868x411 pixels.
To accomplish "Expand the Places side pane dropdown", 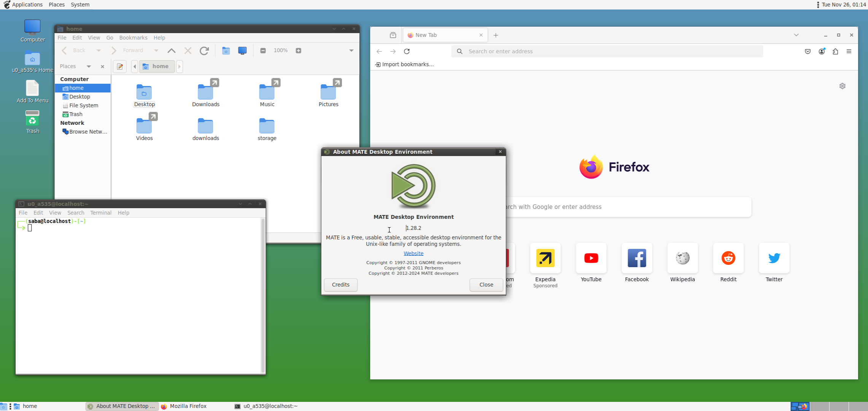I will click(89, 67).
